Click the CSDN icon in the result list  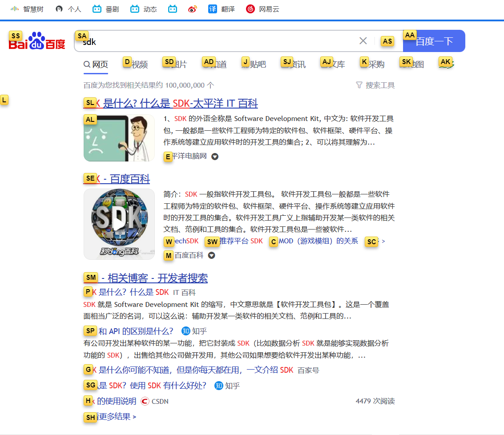point(145,401)
